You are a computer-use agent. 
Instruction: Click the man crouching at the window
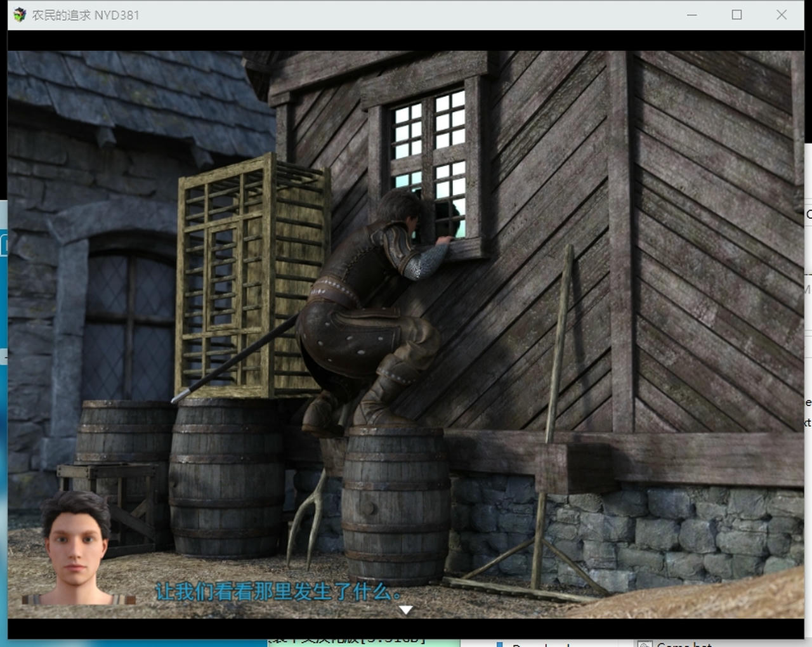[x=368, y=311]
